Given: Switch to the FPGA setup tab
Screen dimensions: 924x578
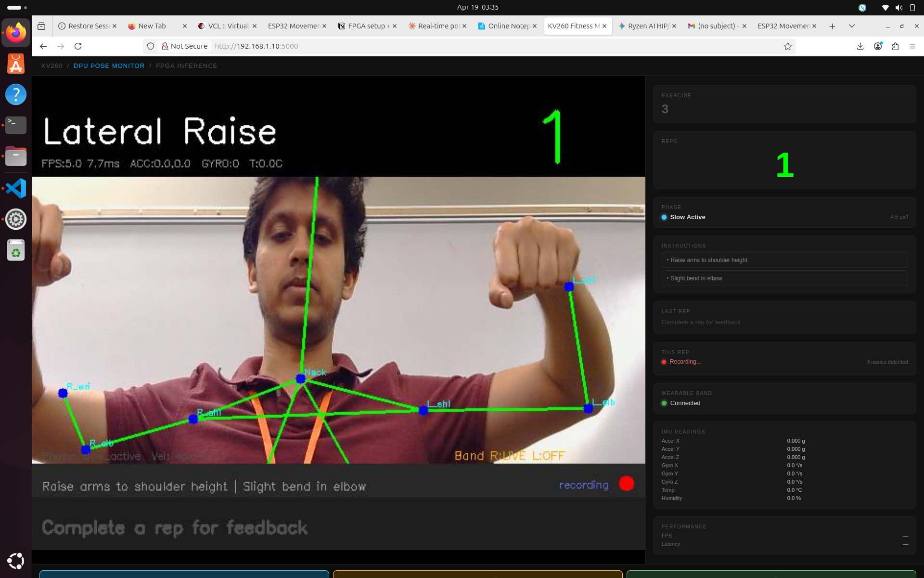Looking at the screenshot, I should [366, 26].
